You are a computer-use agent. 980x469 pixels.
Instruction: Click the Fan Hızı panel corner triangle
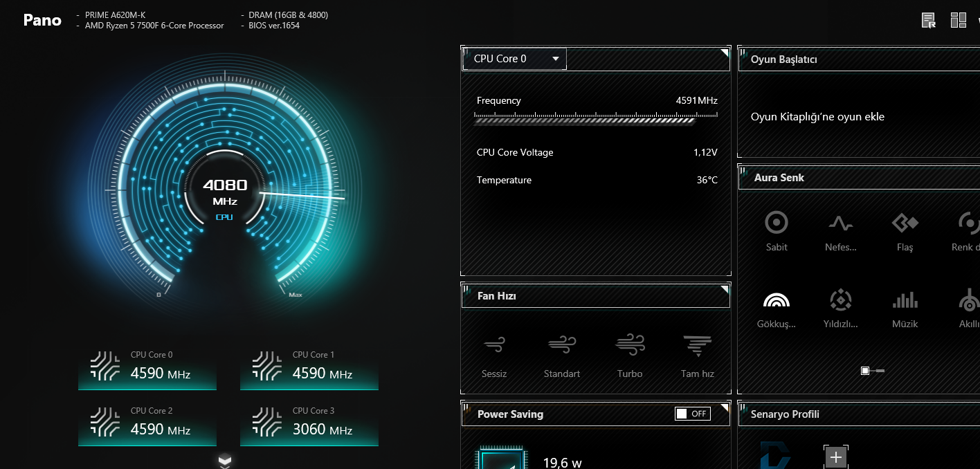tap(725, 289)
